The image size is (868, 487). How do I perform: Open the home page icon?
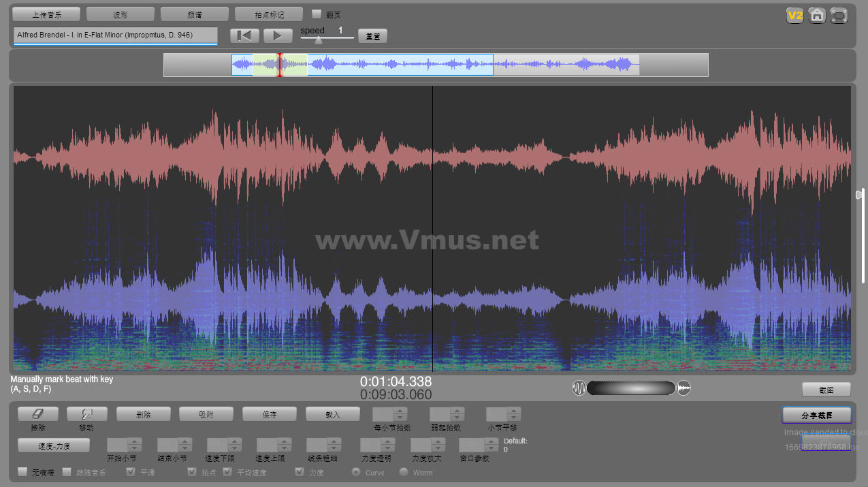pyautogui.click(x=817, y=16)
